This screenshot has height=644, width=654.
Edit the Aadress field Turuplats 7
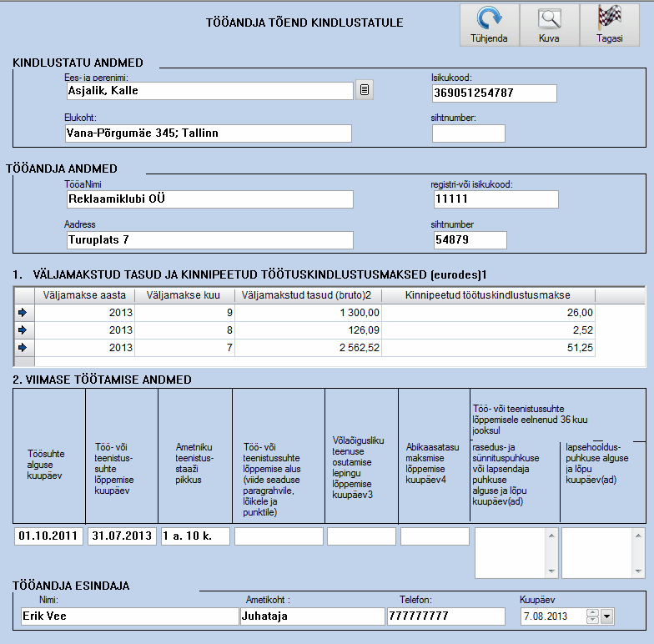[x=210, y=240]
